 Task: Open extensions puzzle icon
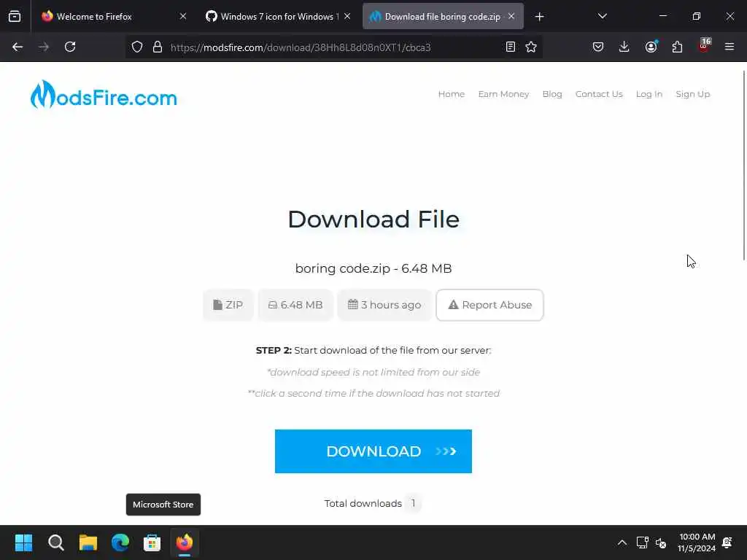click(x=677, y=47)
